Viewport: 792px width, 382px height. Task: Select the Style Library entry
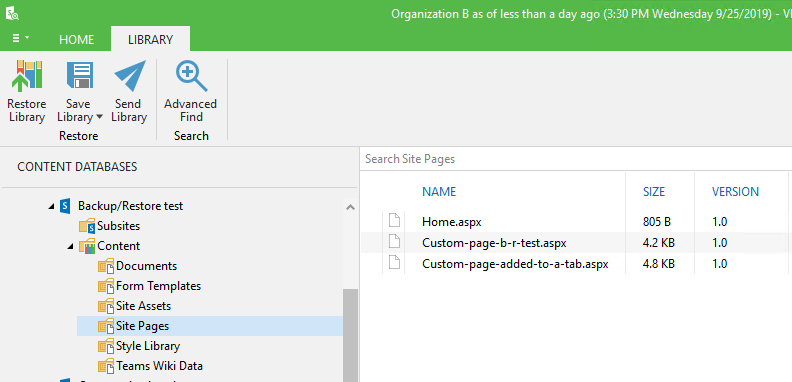pos(148,346)
